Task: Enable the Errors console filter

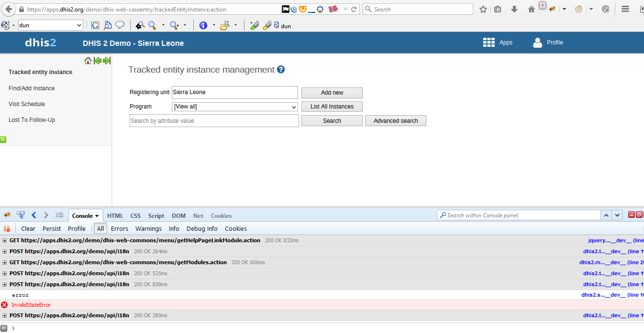Action: coord(120,229)
